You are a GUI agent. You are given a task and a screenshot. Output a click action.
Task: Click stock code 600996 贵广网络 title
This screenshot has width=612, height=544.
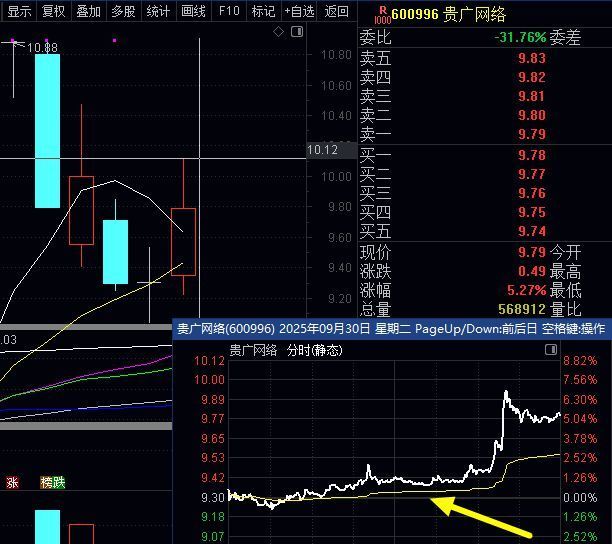coord(450,14)
